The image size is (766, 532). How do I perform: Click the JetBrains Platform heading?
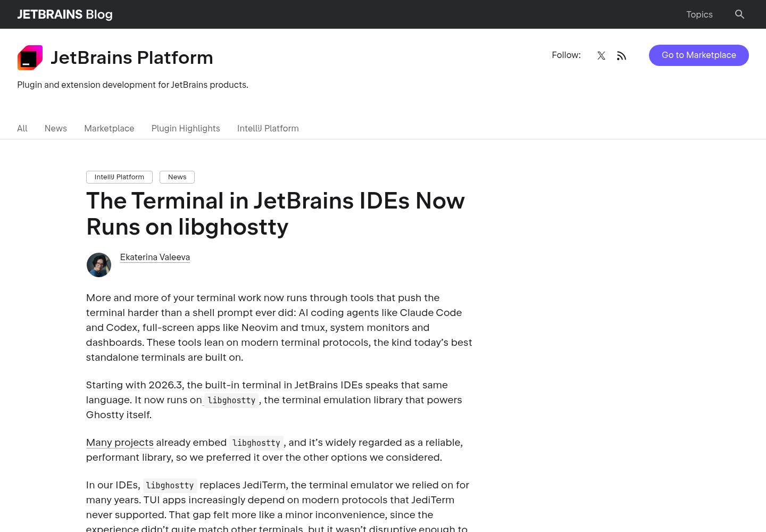click(132, 57)
